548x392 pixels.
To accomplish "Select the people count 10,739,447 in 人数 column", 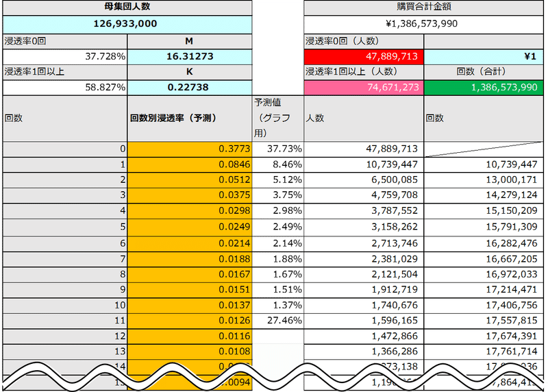I will (x=364, y=164).
